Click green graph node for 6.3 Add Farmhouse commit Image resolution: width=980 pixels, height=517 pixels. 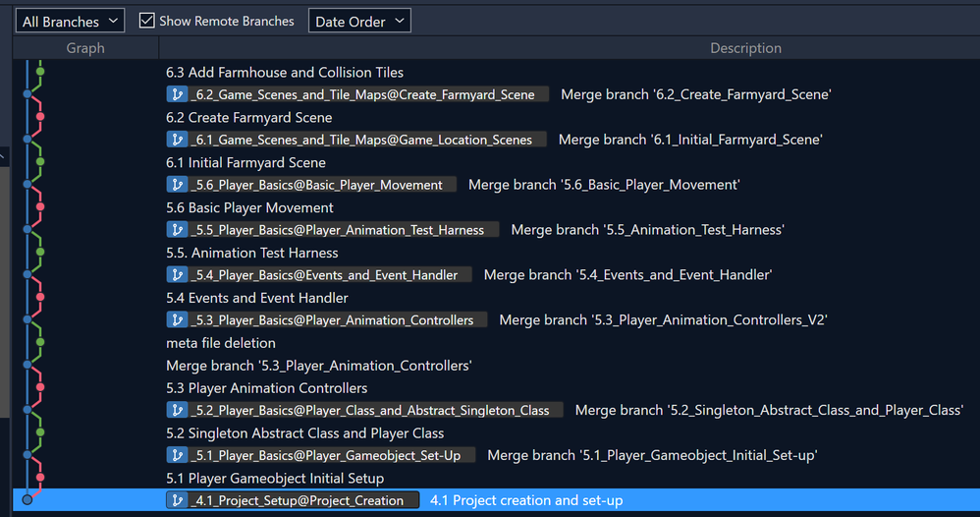click(40, 72)
